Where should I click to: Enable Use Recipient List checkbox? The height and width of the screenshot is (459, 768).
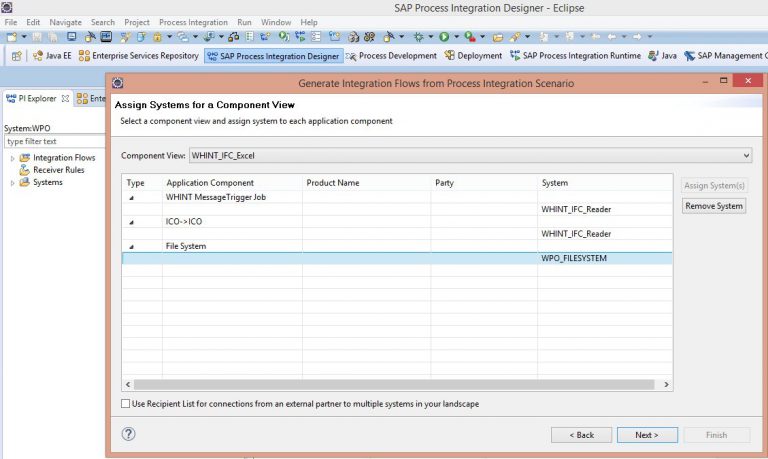coord(126,404)
